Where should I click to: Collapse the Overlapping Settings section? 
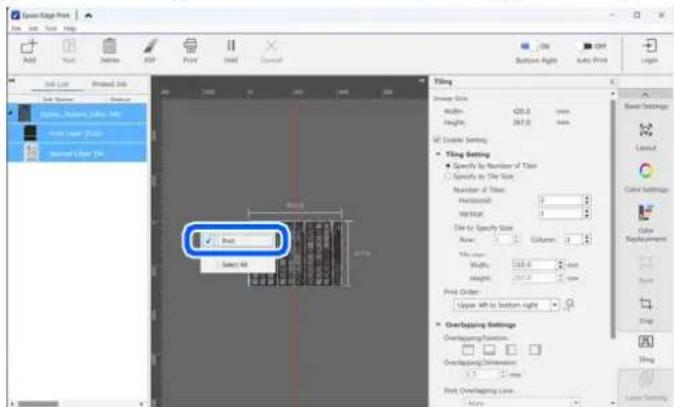pos(438,324)
